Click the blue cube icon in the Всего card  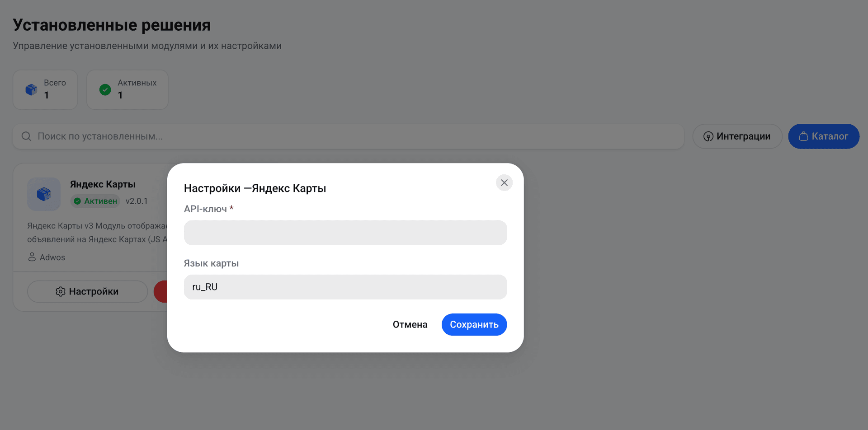pyautogui.click(x=31, y=89)
